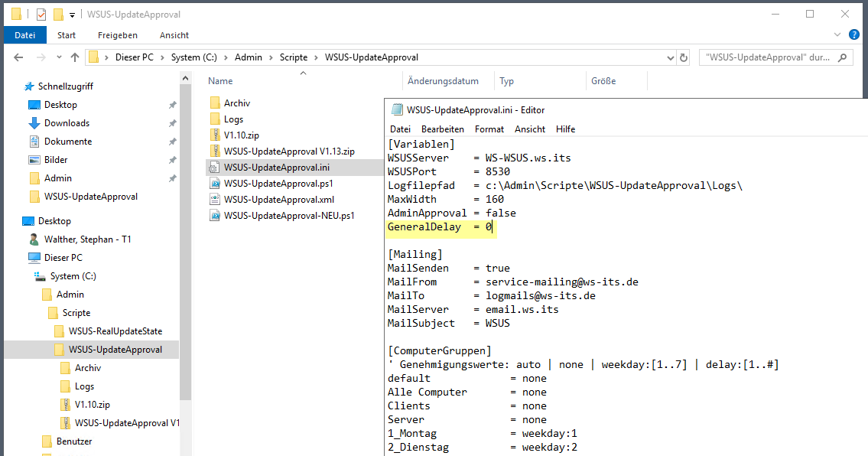The width and height of the screenshot is (868, 456).
Task: Select System (C:) drive in tree
Action: click(73, 276)
